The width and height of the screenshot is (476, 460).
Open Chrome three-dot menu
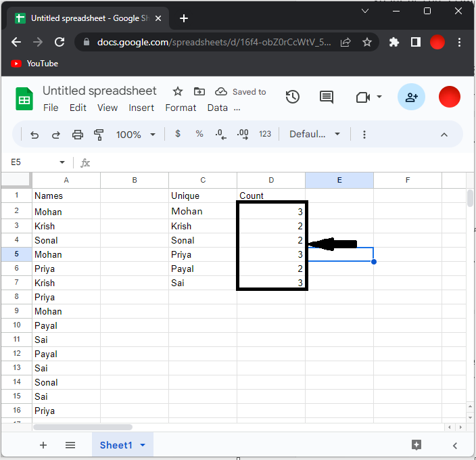tap(459, 42)
